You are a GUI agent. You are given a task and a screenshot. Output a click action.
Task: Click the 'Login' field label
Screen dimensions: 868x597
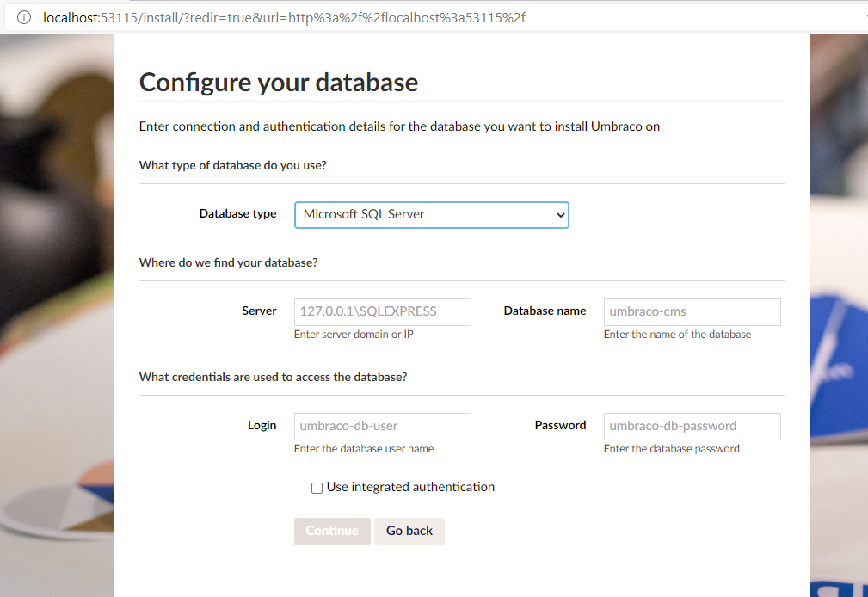coord(262,425)
